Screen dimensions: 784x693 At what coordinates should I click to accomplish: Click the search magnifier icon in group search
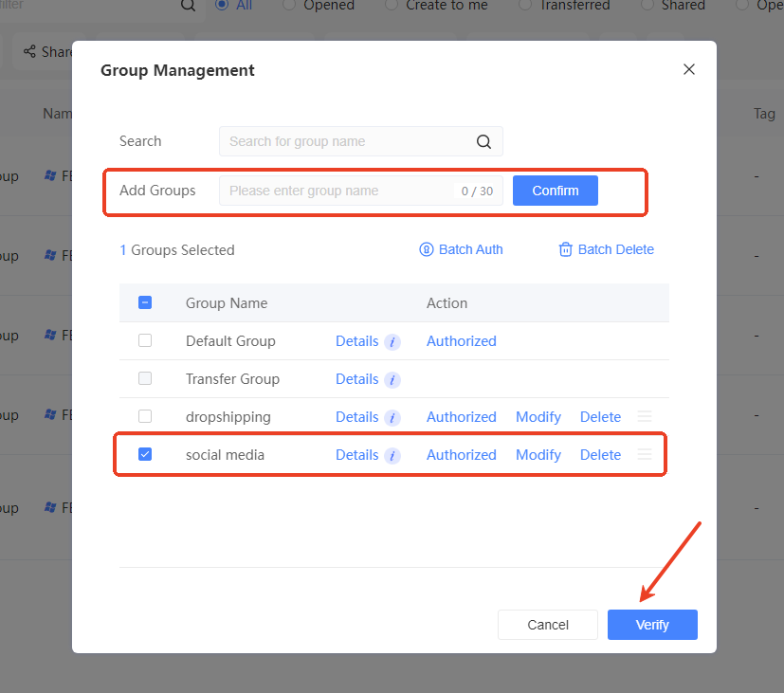tap(483, 142)
